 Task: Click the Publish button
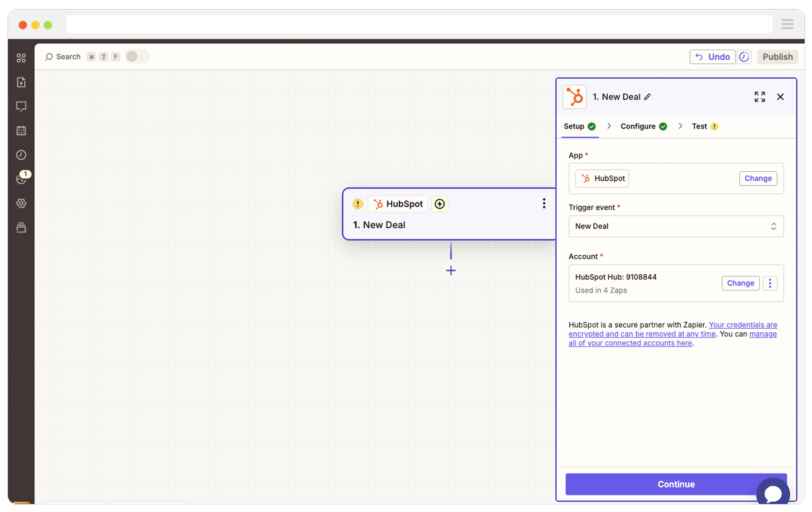[x=777, y=57]
